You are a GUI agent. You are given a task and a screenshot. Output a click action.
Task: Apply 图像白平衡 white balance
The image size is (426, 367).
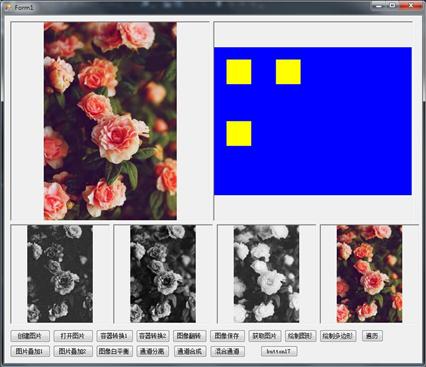tap(115, 351)
